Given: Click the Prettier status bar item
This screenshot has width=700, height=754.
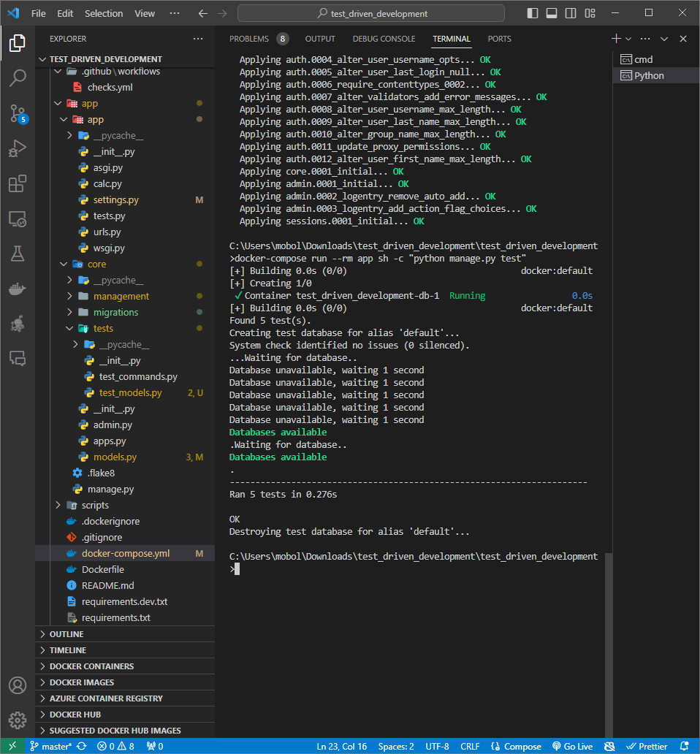Looking at the screenshot, I should tap(647, 746).
